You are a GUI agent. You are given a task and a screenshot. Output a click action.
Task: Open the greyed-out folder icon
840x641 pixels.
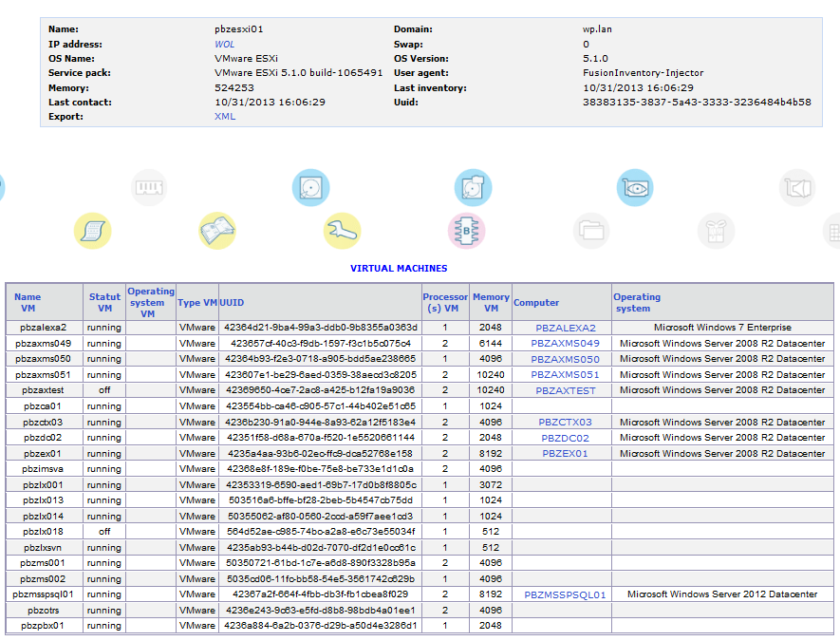pyautogui.click(x=591, y=231)
